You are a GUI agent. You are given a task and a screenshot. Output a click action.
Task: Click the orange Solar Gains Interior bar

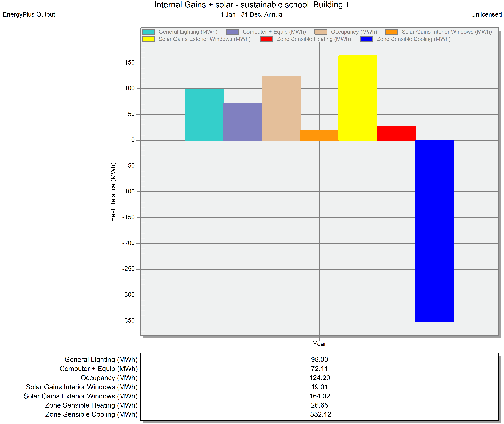(x=319, y=135)
